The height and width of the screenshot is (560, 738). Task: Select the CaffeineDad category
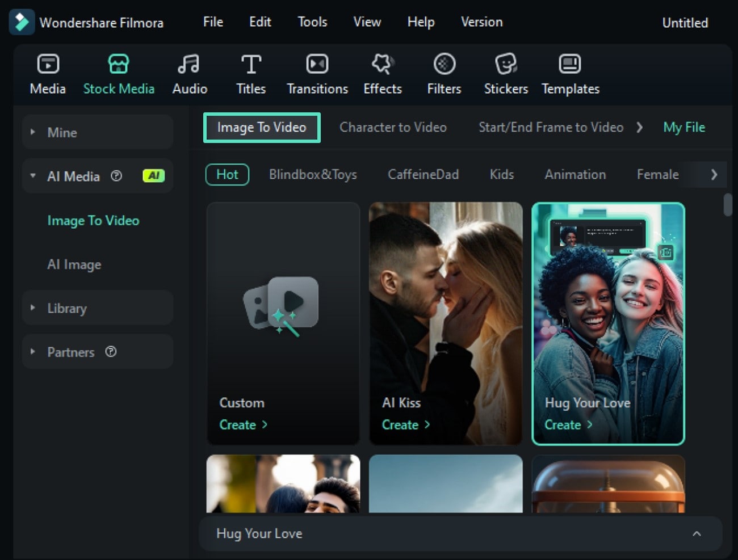(x=423, y=174)
